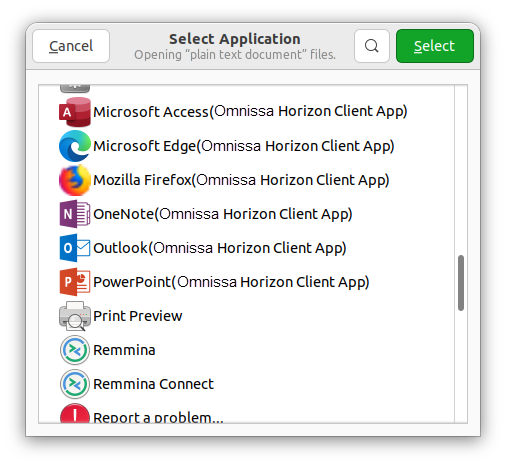Open the search magnifier button
The height and width of the screenshot is (465, 506).
click(372, 46)
